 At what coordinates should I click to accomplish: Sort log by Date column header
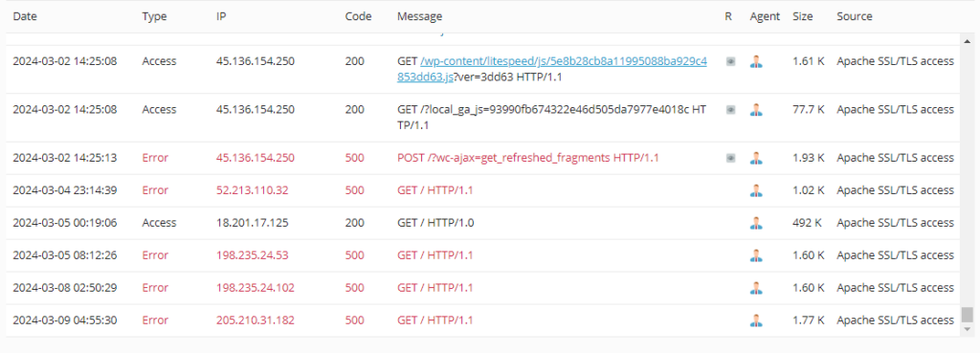pos(25,17)
